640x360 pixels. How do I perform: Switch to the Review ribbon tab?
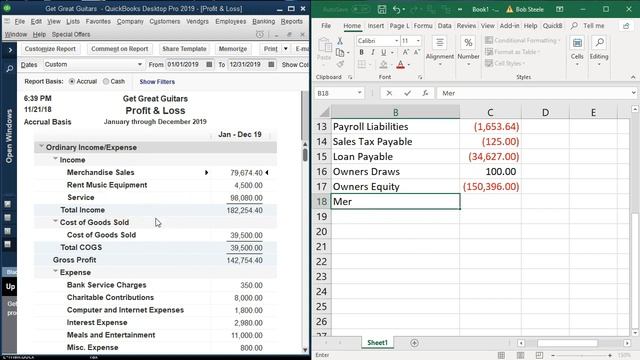[x=466, y=26]
